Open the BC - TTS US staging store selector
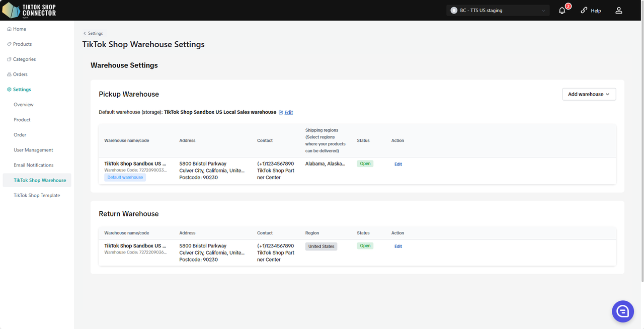This screenshot has width=644, height=329. point(498,11)
